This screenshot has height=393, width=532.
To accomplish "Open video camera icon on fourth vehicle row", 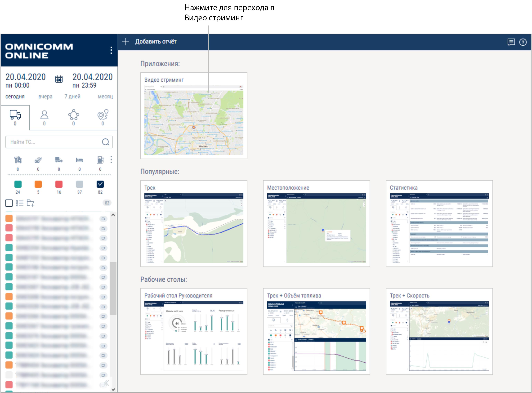I will [103, 248].
